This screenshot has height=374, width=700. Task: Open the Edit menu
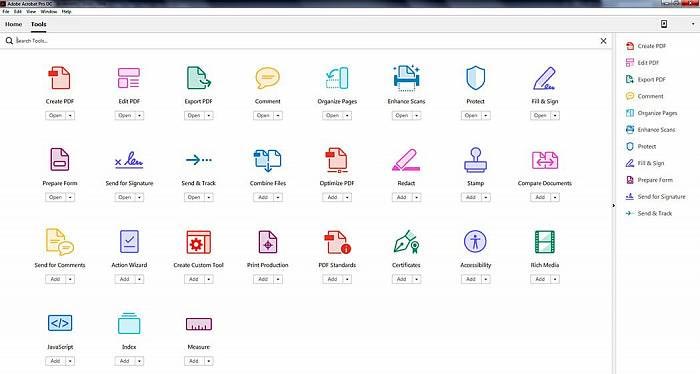(18, 12)
